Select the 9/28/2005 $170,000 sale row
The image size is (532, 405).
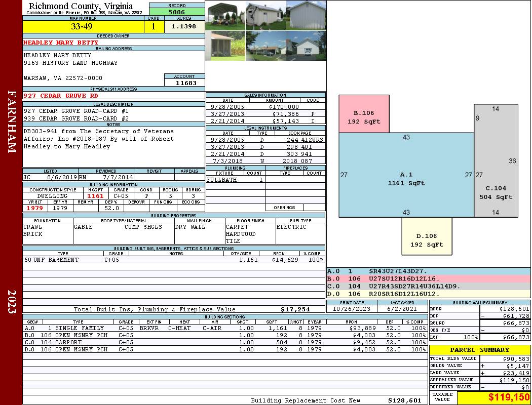pyautogui.click(x=265, y=106)
